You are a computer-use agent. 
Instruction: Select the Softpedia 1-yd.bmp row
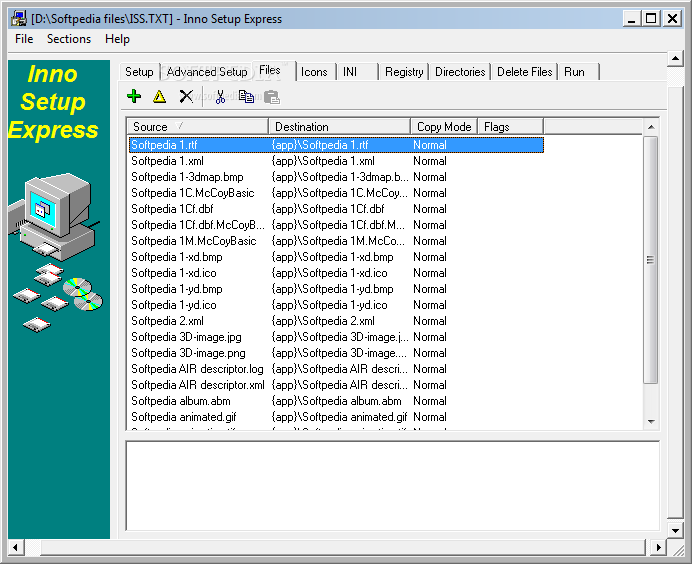[336, 289]
